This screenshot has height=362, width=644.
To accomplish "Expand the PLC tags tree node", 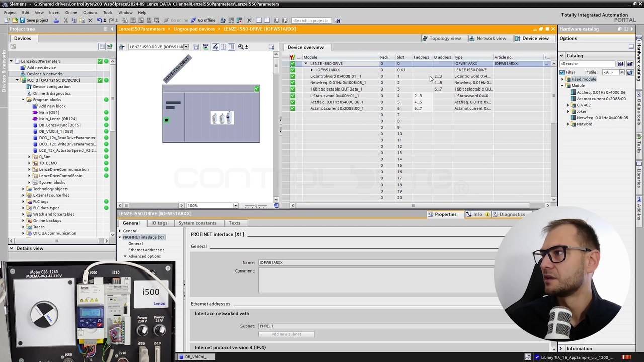I will 23,202.
